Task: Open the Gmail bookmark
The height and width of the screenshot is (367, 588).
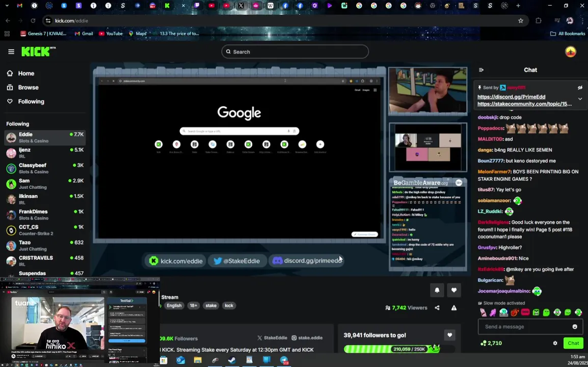Action: (84, 34)
